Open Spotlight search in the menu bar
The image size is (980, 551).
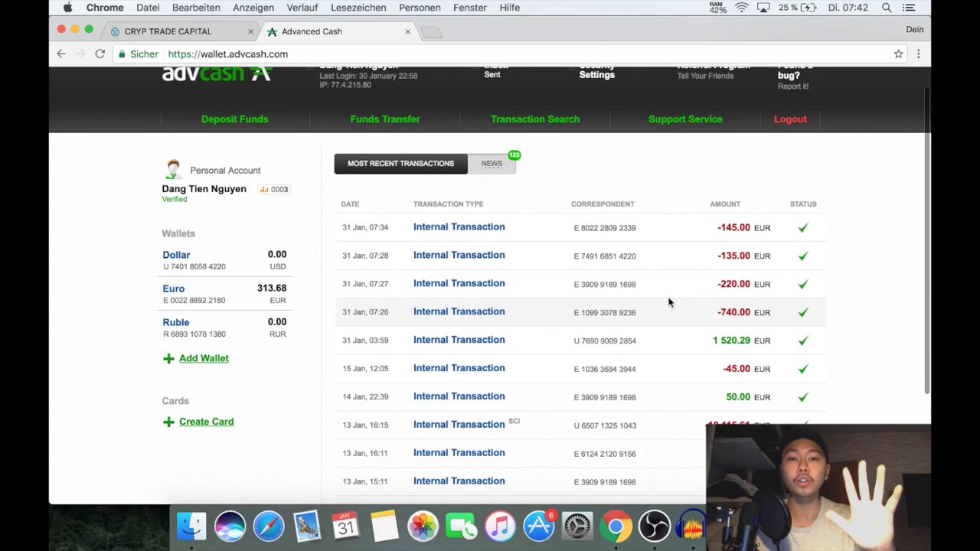point(887,8)
